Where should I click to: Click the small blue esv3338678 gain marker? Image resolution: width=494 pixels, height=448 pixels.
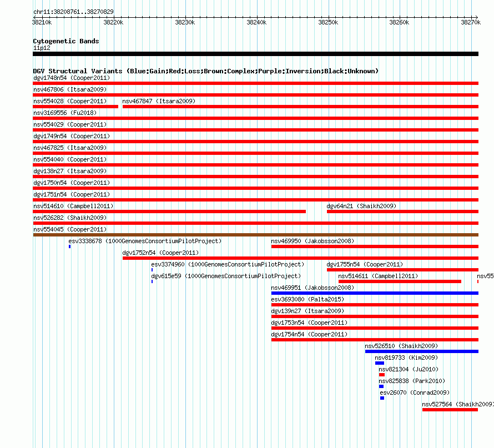pyautogui.click(x=69, y=246)
